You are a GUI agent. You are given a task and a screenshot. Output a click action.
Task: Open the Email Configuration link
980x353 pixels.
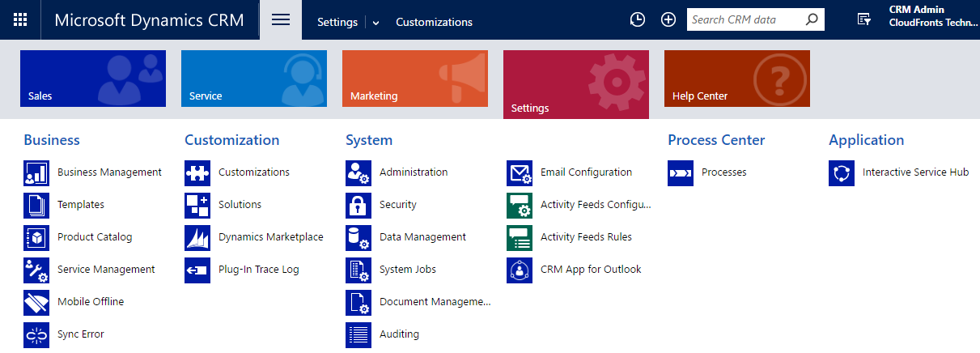pos(586,172)
